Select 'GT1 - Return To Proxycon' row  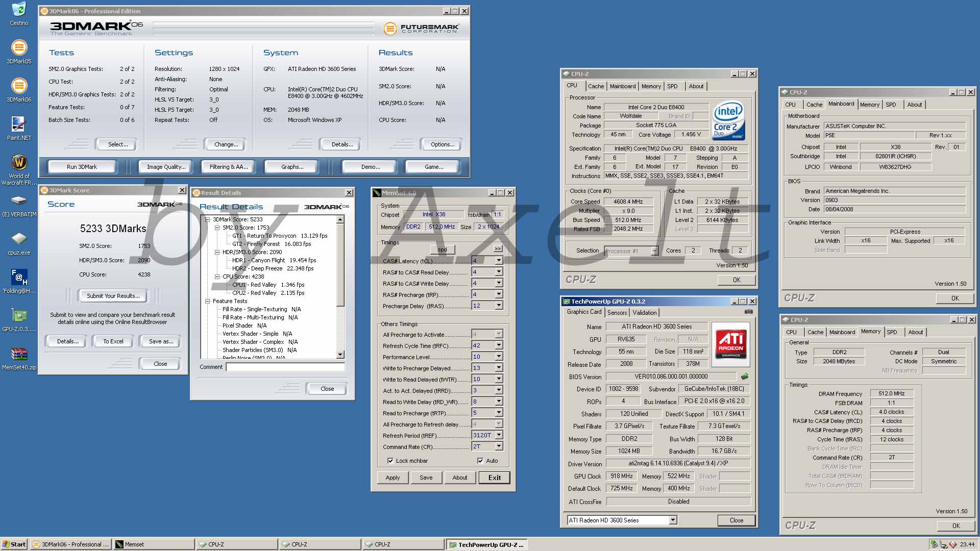[x=280, y=236]
